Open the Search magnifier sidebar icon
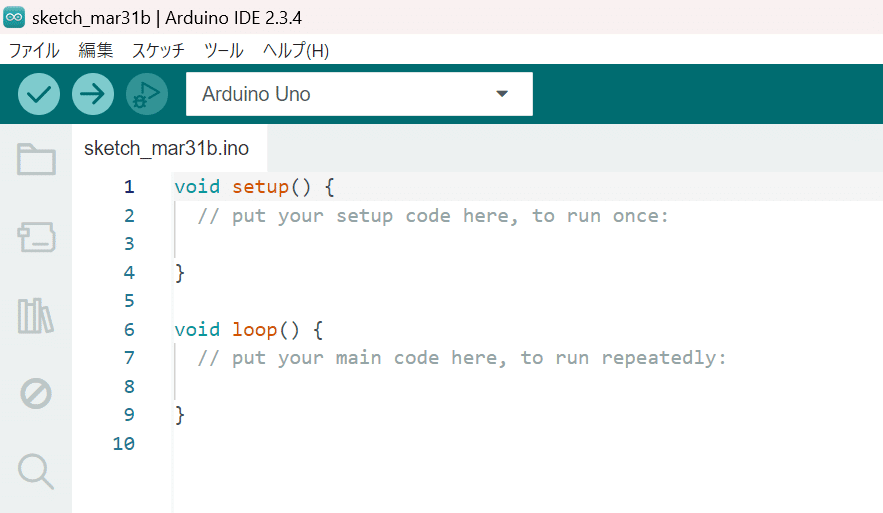The width and height of the screenshot is (883, 513). tap(36, 471)
